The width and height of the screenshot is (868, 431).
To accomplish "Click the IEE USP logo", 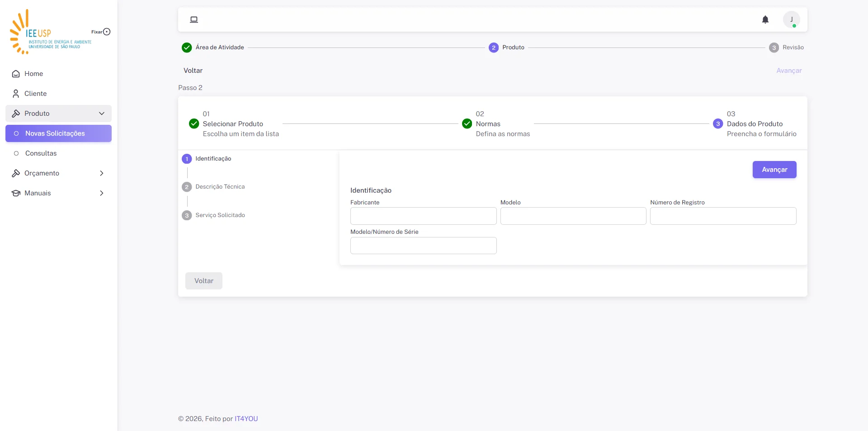I will pyautogui.click(x=50, y=32).
